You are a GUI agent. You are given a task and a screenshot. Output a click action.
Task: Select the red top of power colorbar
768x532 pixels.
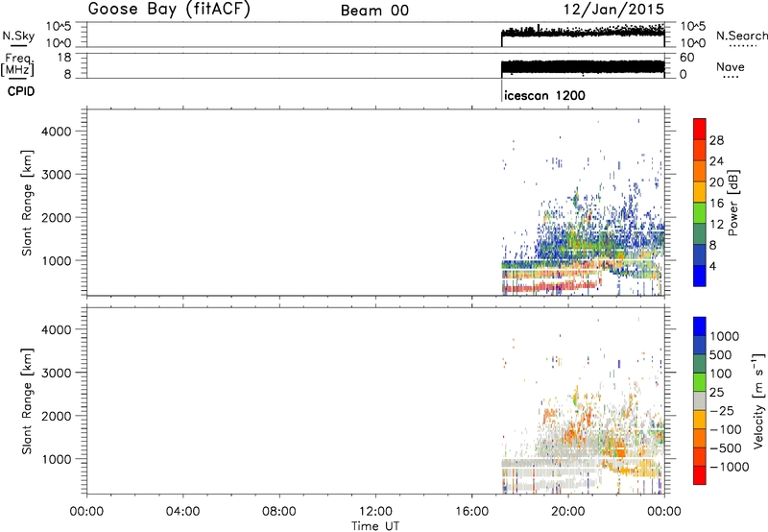[700, 128]
